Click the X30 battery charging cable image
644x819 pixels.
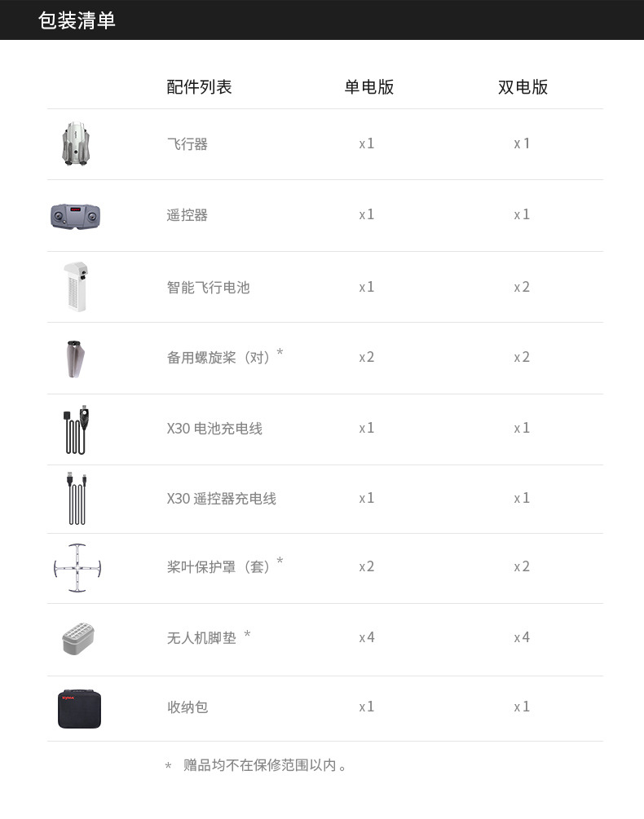(76, 429)
